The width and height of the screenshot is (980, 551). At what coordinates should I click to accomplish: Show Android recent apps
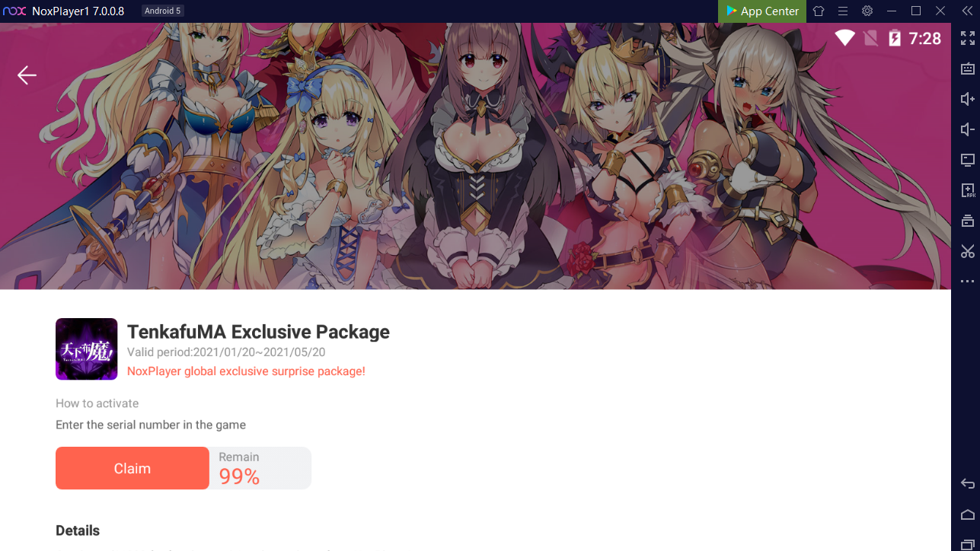968,544
